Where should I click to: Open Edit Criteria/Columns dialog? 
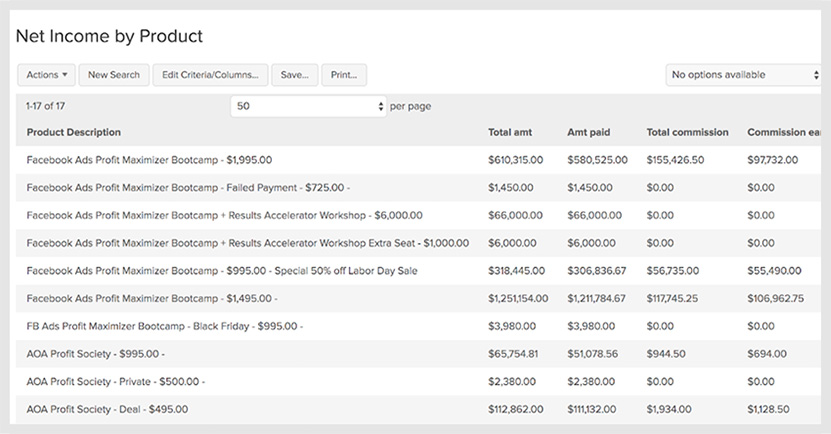pyautogui.click(x=210, y=75)
